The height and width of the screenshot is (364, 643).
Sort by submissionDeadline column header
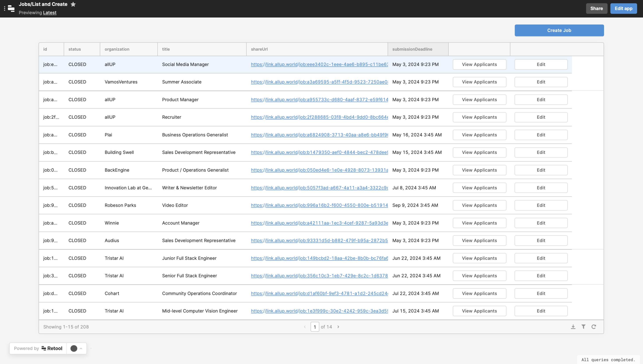click(412, 49)
